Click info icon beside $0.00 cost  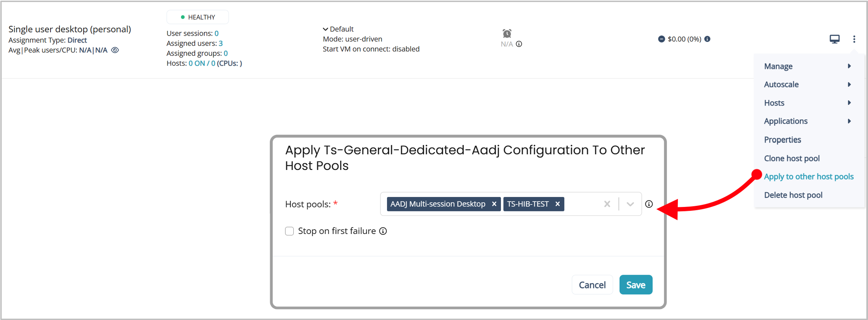pos(707,39)
